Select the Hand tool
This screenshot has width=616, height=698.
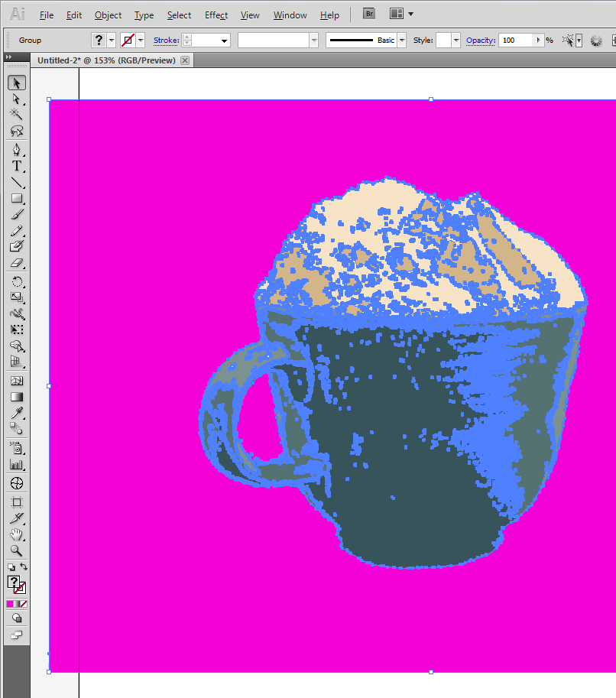(x=16, y=534)
